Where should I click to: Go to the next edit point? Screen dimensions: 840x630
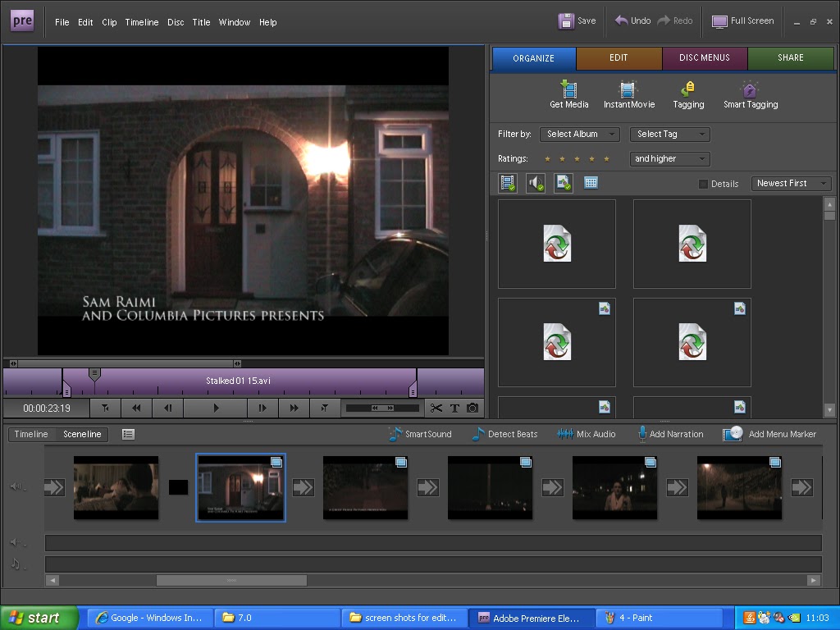(325, 409)
